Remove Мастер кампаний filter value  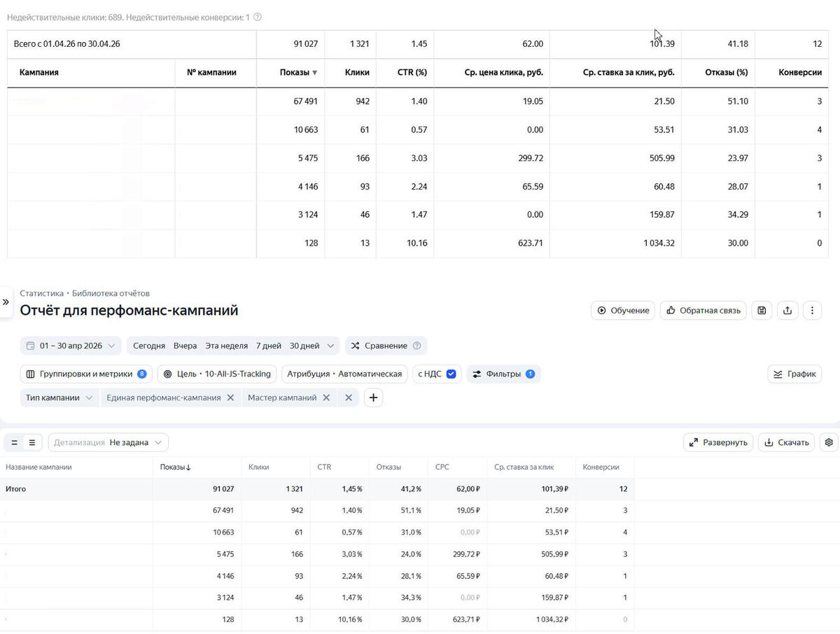[325, 397]
